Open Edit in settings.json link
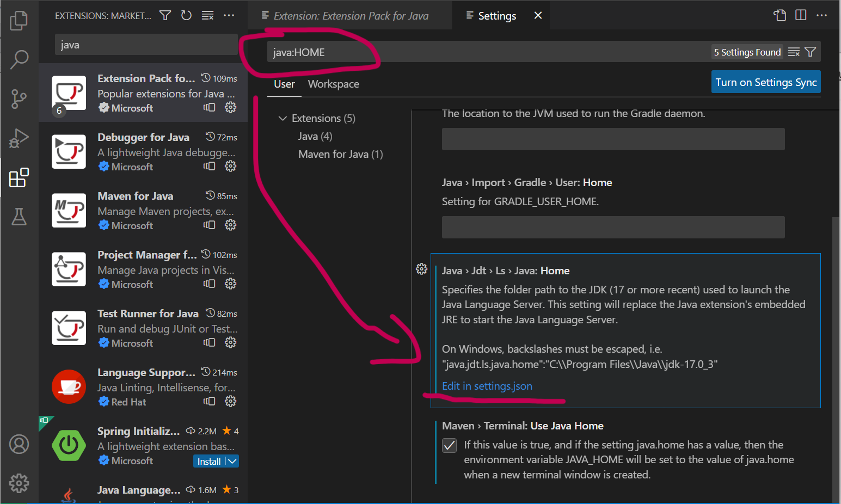 click(487, 386)
